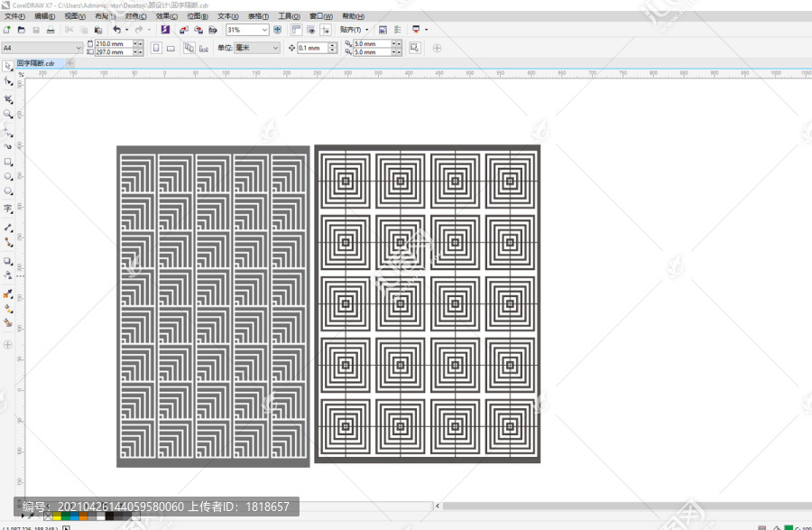Image resolution: width=812 pixels, height=530 pixels.
Task: Open the A4 page size dropdown
Action: point(78,48)
